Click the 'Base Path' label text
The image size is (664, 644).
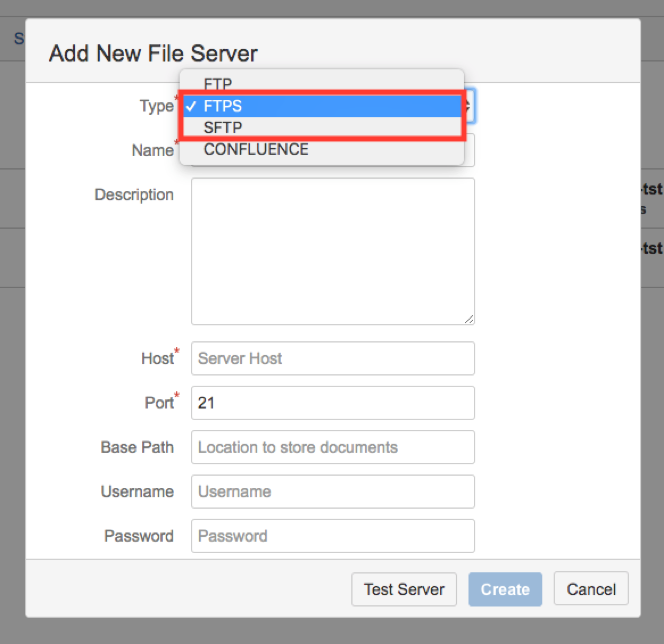(x=137, y=447)
